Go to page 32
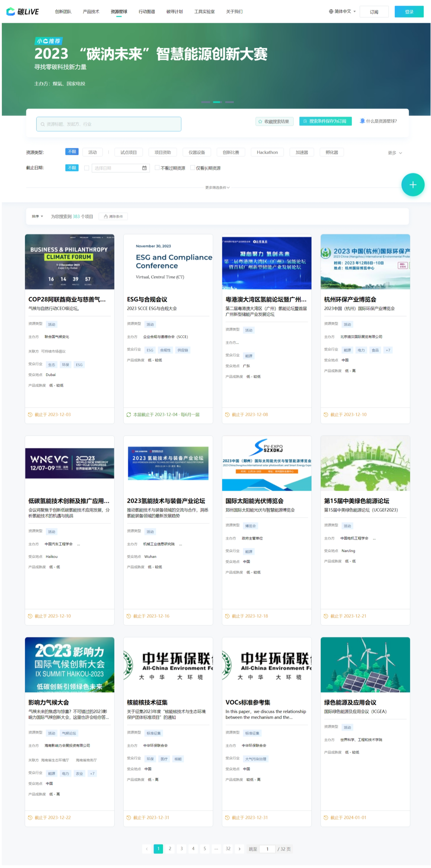 [228, 849]
